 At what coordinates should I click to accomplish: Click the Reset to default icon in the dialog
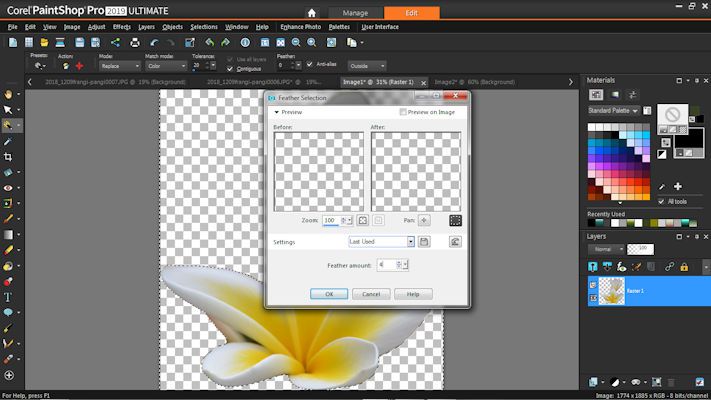click(455, 242)
